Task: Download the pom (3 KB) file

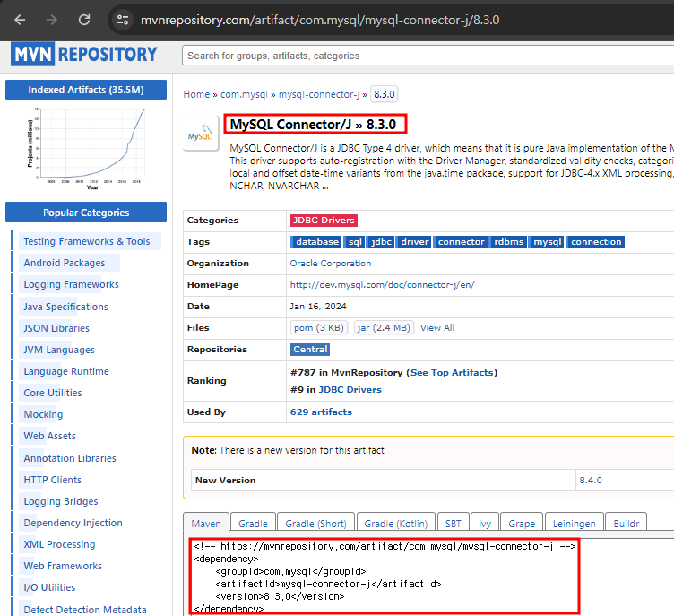Action: click(x=318, y=328)
